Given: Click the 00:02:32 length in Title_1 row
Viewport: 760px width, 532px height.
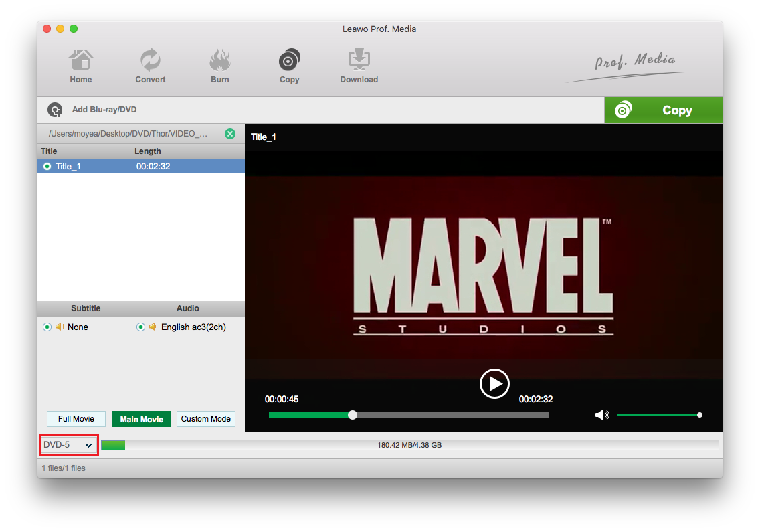Looking at the screenshot, I should [153, 167].
